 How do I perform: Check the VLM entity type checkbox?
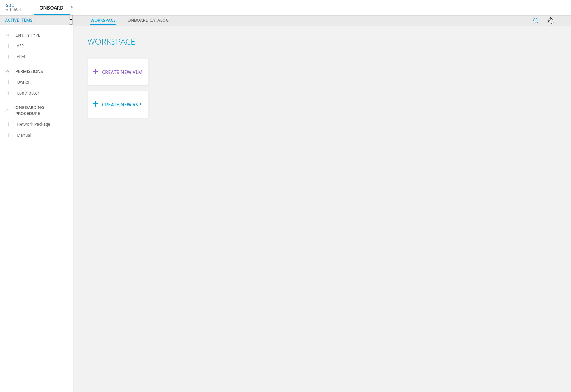coord(10,57)
